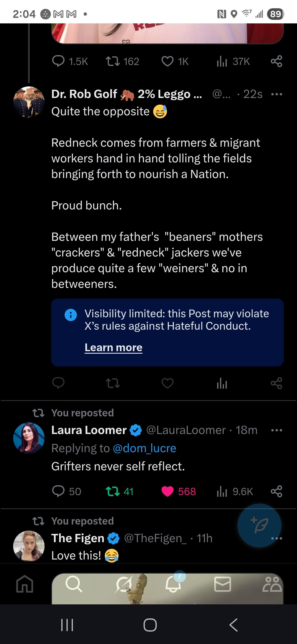
Task: Go to Home tab
Action: (x=25, y=584)
